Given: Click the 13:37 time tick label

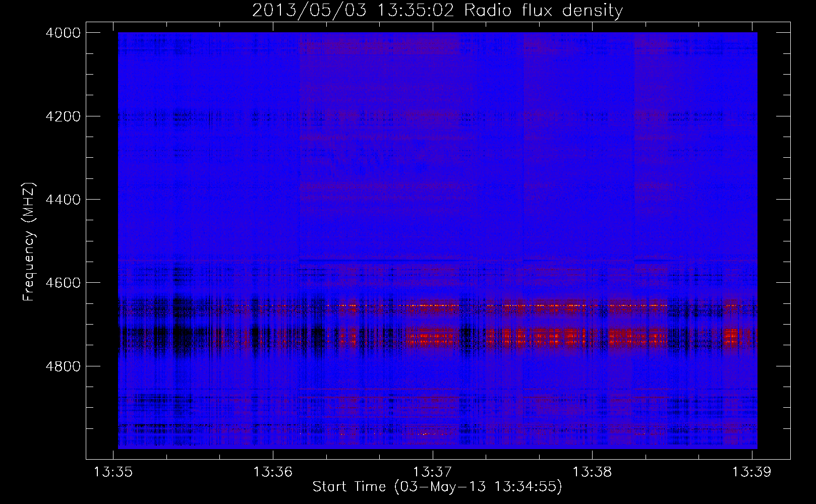Looking at the screenshot, I should pyautogui.click(x=433, y=472).
